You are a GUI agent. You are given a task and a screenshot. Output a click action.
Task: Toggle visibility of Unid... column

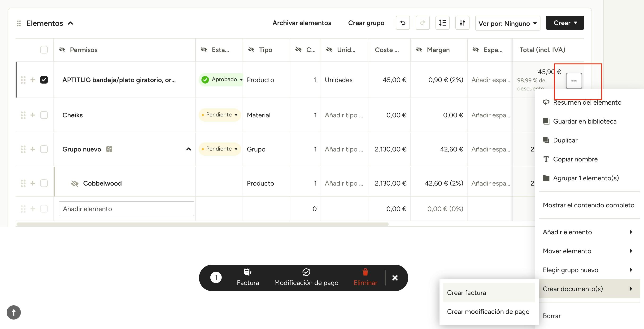click(x=329, y=49)
